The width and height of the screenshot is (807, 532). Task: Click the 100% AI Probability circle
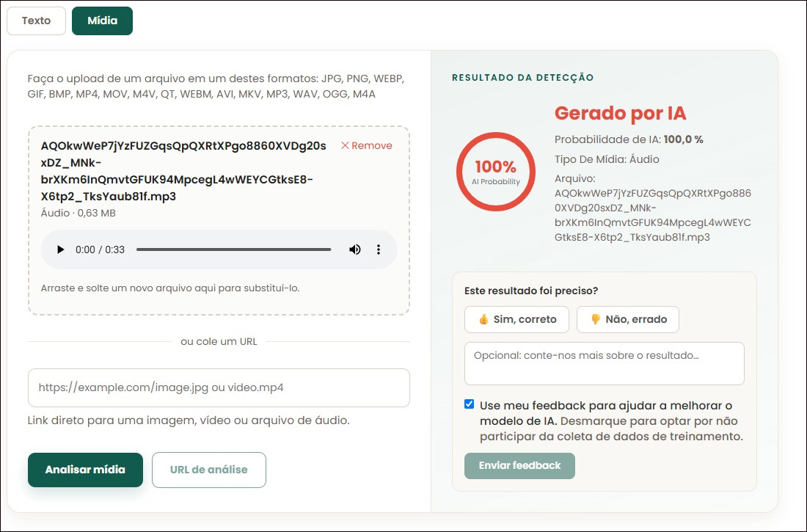496,172
